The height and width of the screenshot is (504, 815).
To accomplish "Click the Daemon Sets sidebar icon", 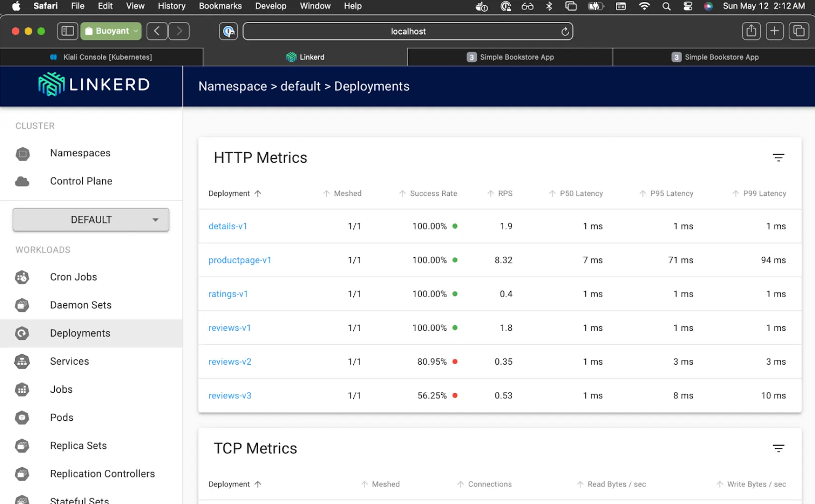I will pos(22,305).
